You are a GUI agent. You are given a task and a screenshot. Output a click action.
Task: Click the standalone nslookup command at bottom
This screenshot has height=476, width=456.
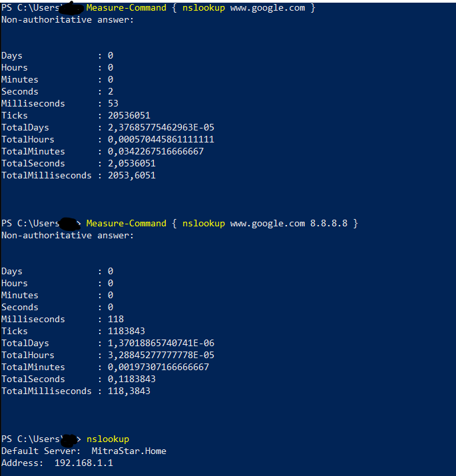pyautogui.click(x=108, y=439)
